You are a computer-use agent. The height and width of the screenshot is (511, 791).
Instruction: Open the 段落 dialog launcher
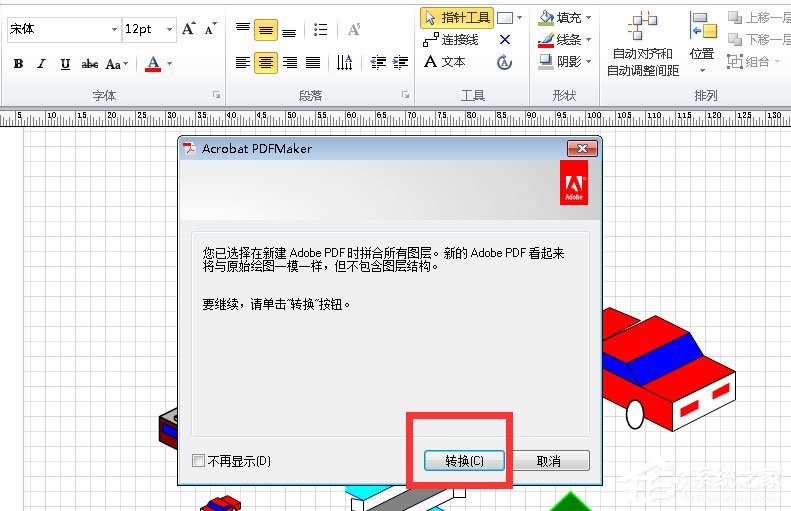405,95
